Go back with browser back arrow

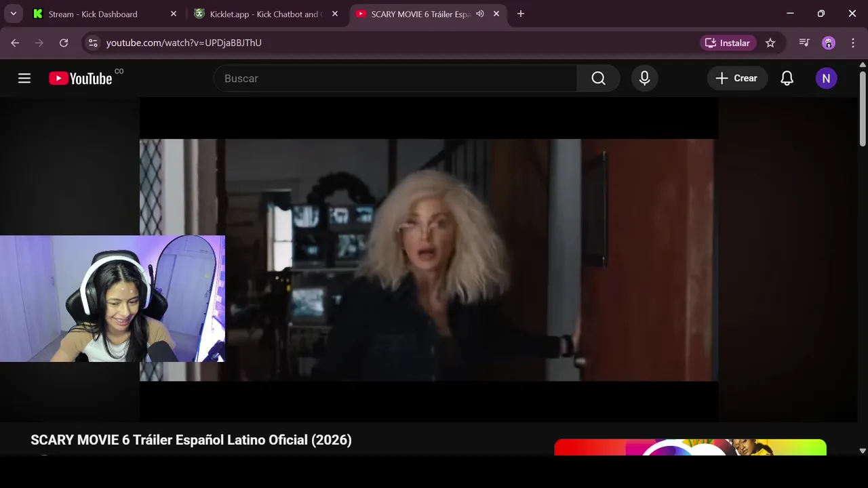[15, 43]
